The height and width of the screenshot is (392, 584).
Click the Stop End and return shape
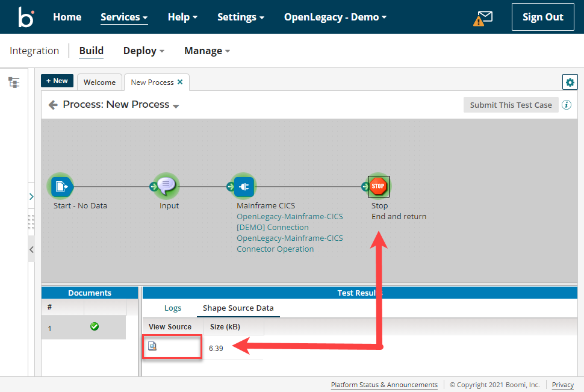[378, 186]
